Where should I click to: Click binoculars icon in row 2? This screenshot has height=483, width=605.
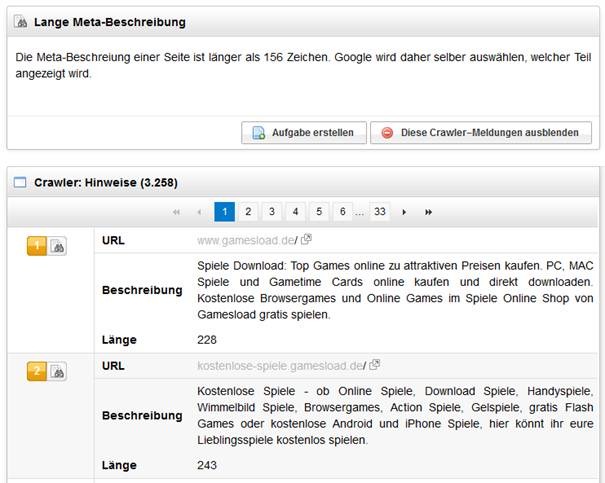click(x=57, y=371)
